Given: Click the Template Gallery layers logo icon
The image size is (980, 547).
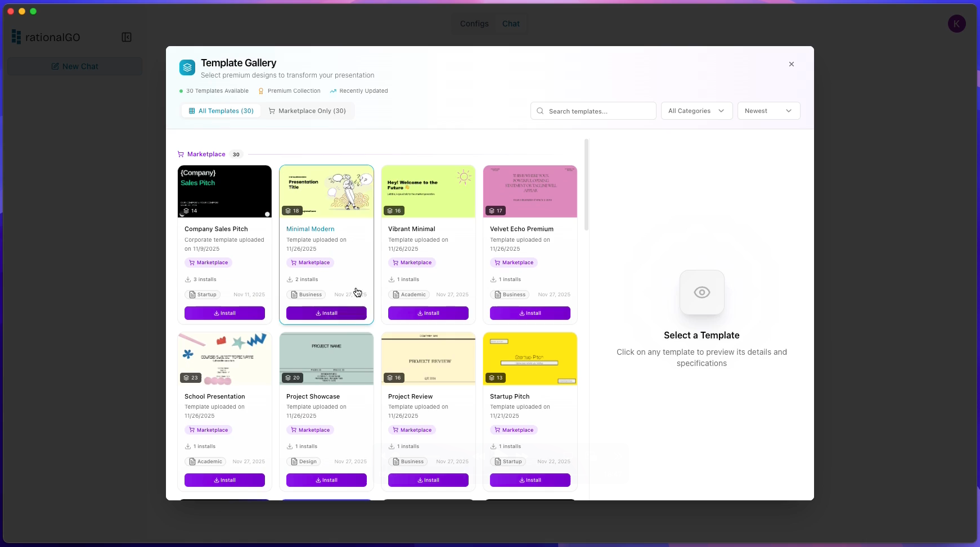Looking at the screenshot, I should coord(187,67).
